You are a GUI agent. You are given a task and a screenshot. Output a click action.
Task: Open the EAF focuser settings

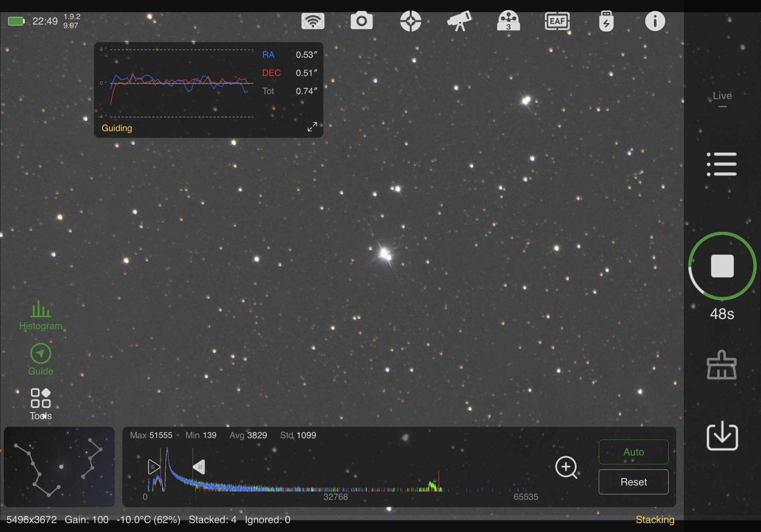tap(557, 21)
